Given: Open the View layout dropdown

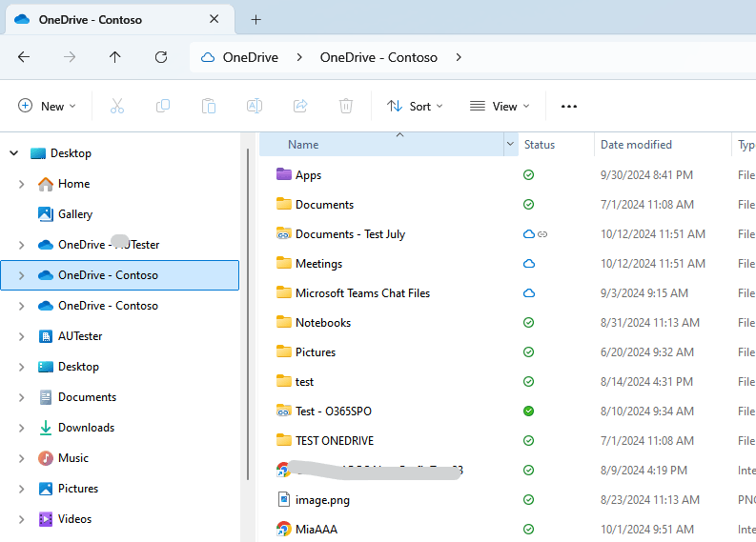Looking at the screenshot, I should (x=500, y=106).
